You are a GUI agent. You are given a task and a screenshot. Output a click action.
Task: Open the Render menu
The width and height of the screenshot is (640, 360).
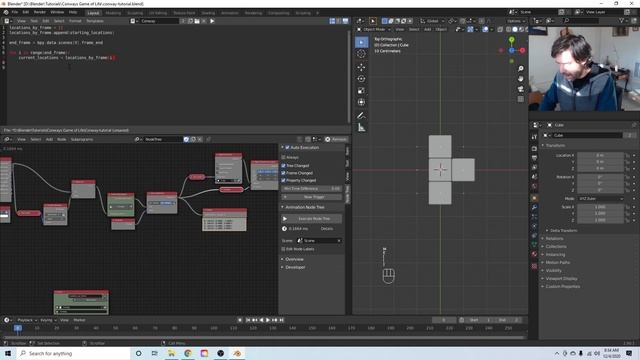(x=40, y=12)
